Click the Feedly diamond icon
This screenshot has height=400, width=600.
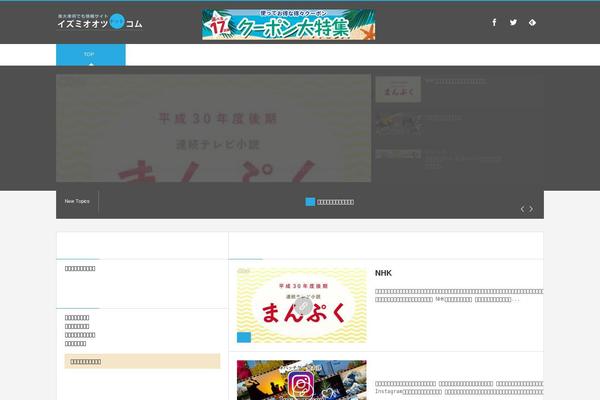[532, 23]
